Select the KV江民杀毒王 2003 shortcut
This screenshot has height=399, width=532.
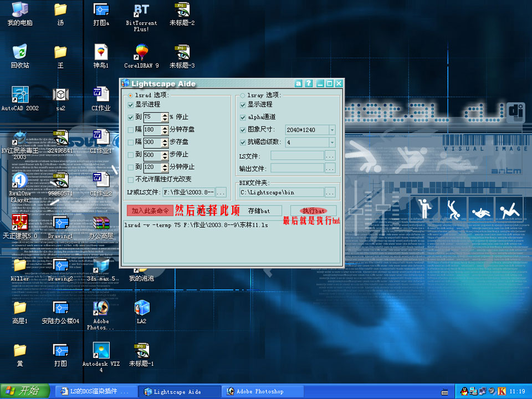pos(20,145)
